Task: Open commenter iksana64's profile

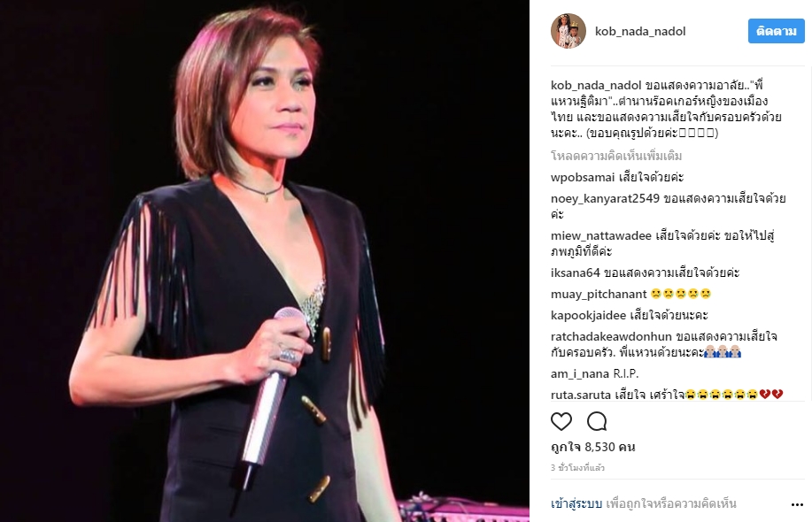Action: (x=575, y=273)
